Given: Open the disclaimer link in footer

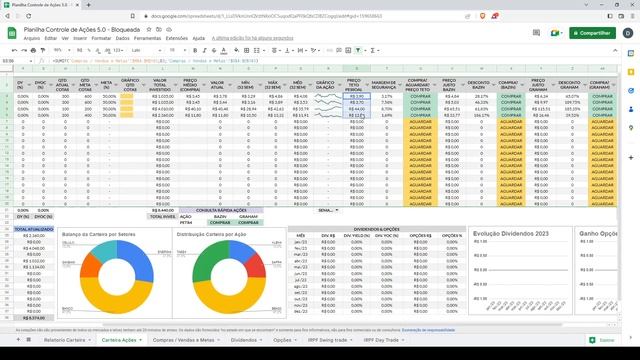Looking at the screenshot, I should click(x=428, y=330).
